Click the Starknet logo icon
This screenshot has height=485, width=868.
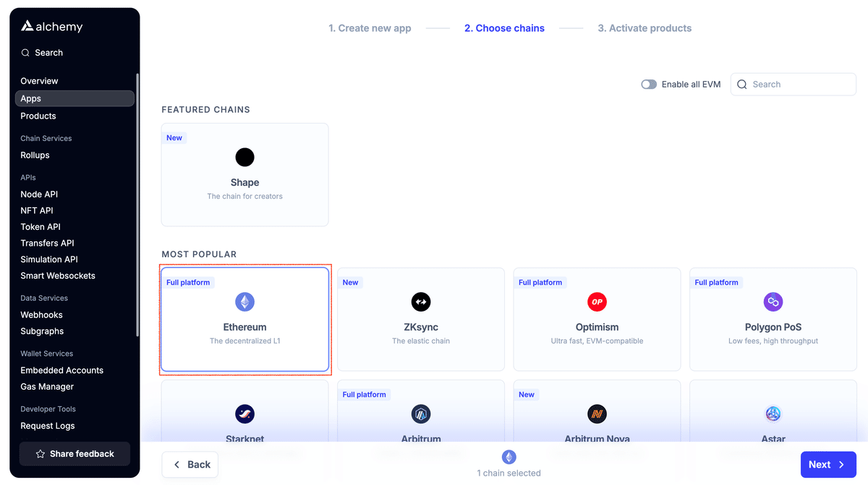(x=245, y=414)
